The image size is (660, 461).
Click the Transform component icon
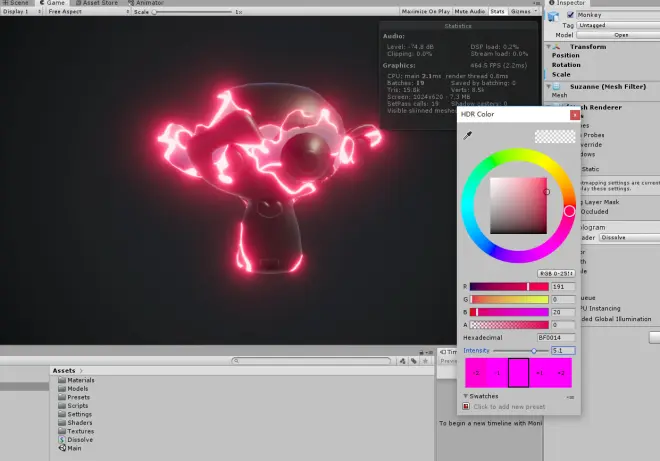pyautogui.click(x=556, y=47)
